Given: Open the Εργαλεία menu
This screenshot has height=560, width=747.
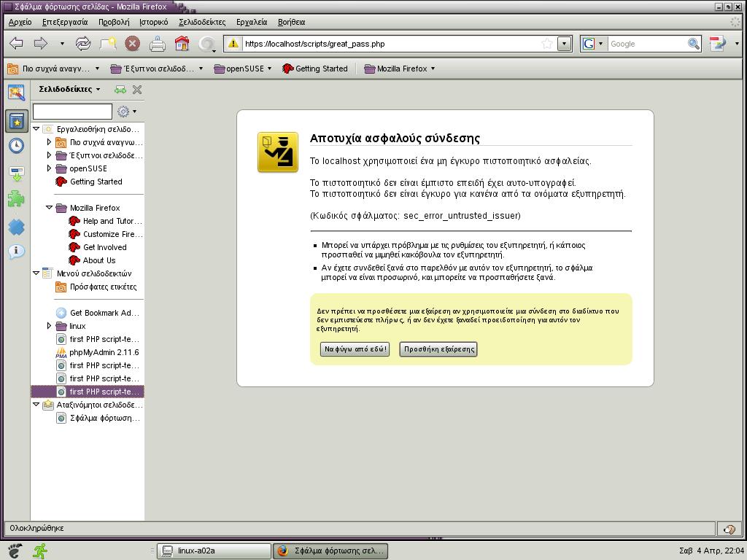Looking at the screenshot, I should pyautogui.click(x=252, y=22).
